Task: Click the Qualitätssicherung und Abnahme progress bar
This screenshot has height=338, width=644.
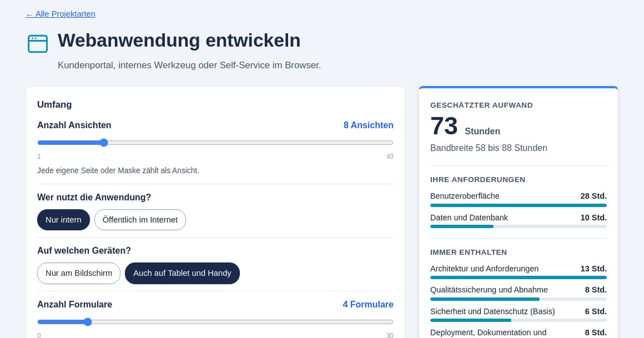Action: tap(518, 299)
